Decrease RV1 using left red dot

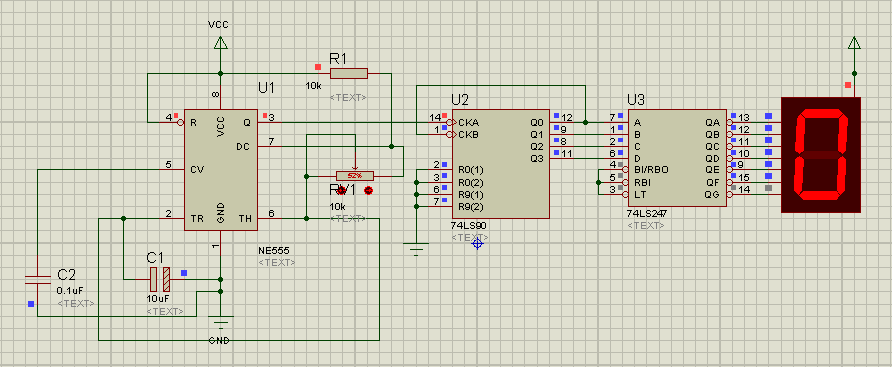pyautogui.click(x=342, y=190)
